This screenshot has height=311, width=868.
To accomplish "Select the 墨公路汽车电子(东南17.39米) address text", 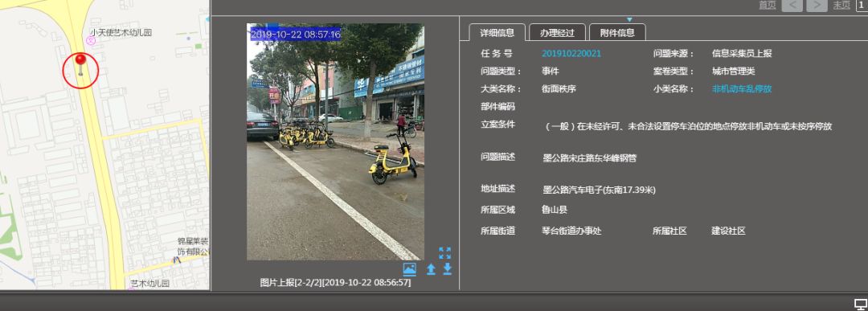I will tap(600, 190).
